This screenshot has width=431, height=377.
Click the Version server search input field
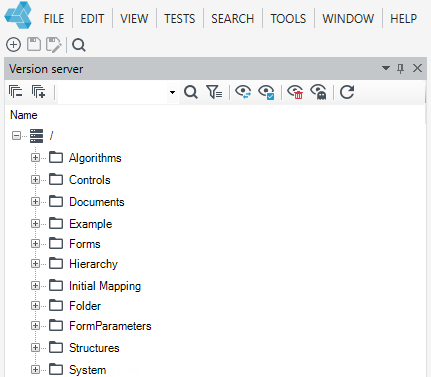pos(113,92)
